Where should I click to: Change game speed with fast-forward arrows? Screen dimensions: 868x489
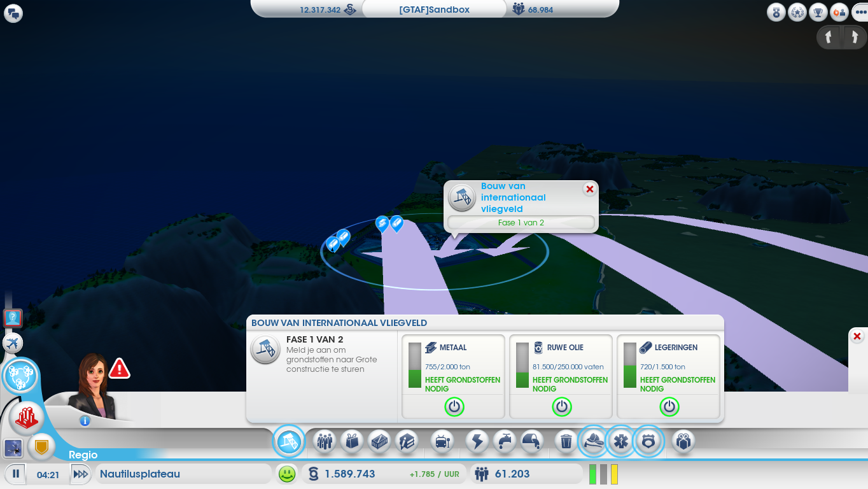coord(80,474)
